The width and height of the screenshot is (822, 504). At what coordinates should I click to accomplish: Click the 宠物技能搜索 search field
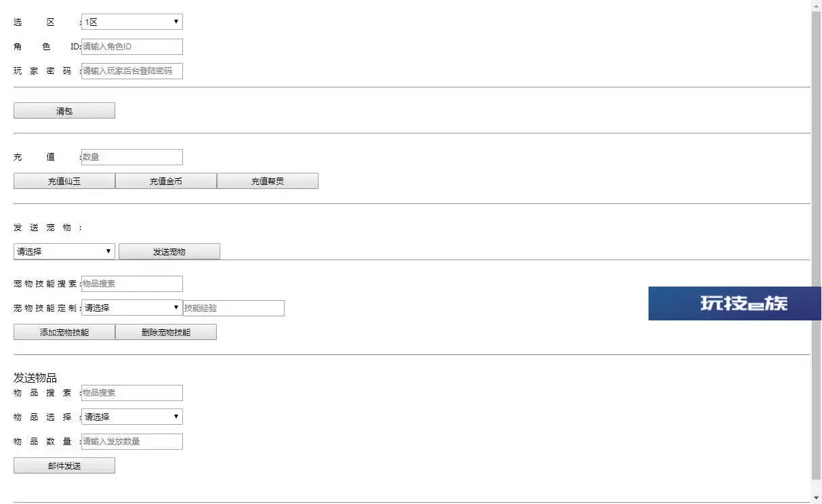tap(132, 284)
